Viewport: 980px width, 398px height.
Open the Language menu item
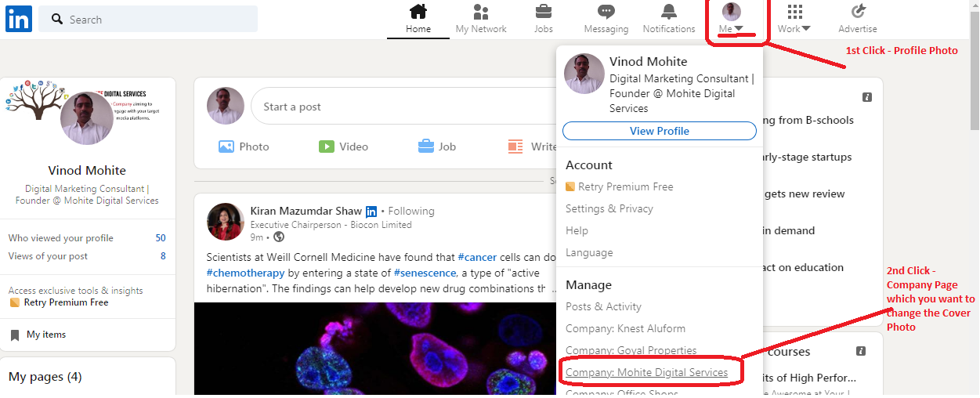pos(589,252)
